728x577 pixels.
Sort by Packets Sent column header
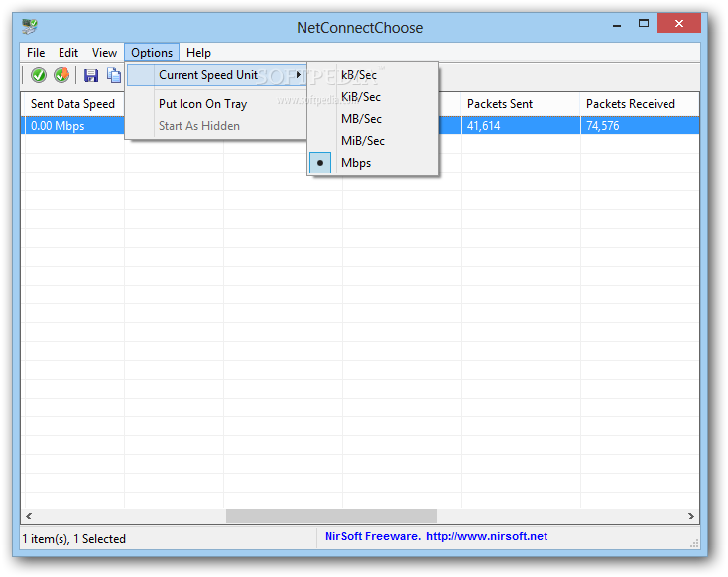521,104
